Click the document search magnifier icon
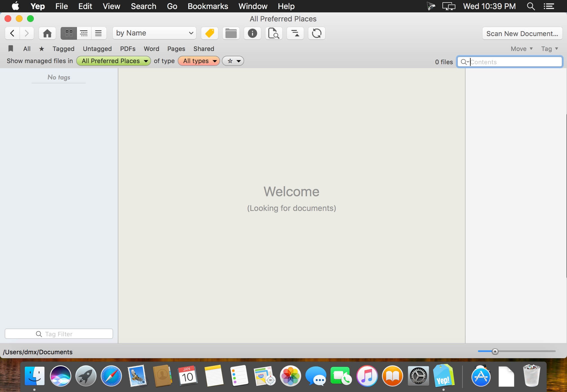The width and height of the screenshot is (567, 392). [x=273, y=33]
